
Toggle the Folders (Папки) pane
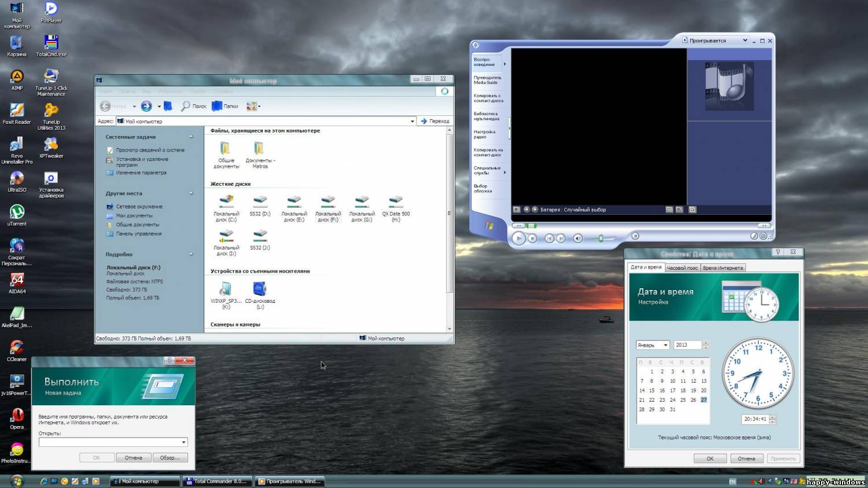click(225, 106)
